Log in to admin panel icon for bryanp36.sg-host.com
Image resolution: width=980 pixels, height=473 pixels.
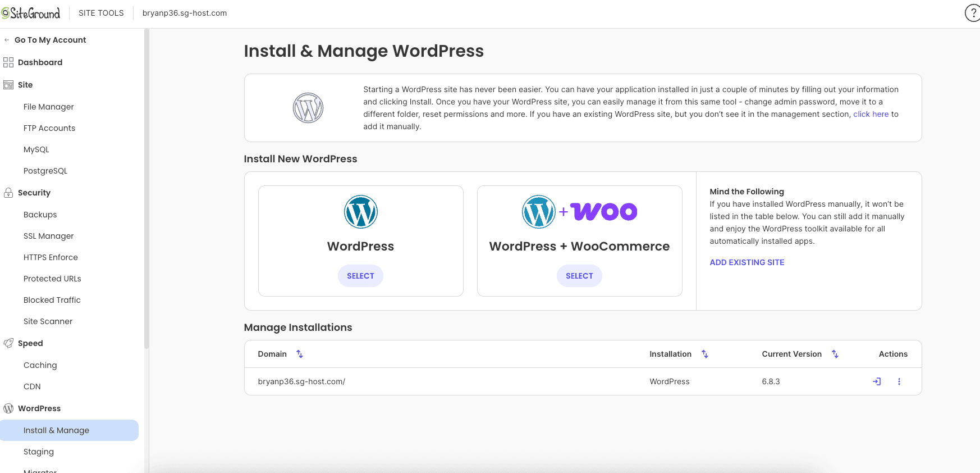coord(877,381)
